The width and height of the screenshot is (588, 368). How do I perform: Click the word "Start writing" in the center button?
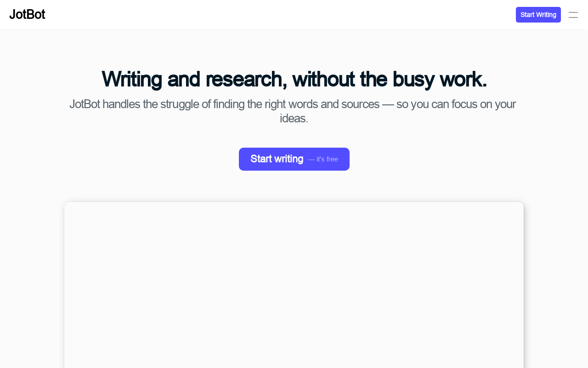click(x=277, y=159)
